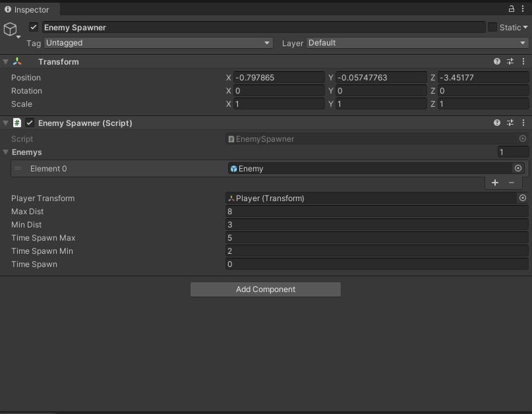532x414 pixels.
Task: Click the Scale X field
Action: [x=279, y=104]
